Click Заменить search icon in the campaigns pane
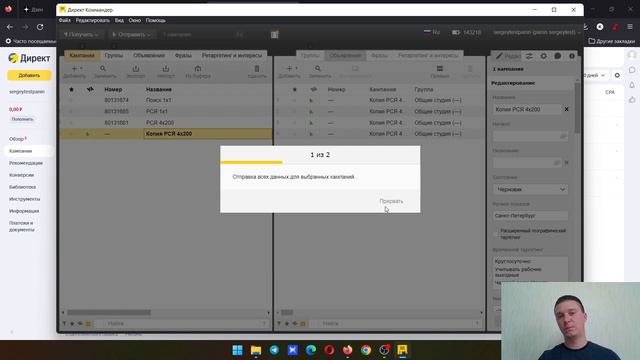The height and width of the screenshot is (360, 640). click(103, 69)
